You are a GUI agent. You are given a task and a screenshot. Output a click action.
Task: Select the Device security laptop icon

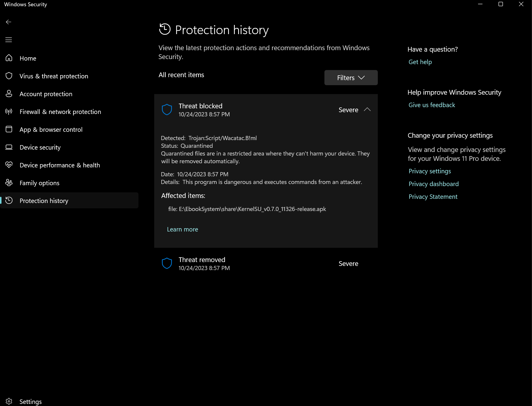coord(9,147)
